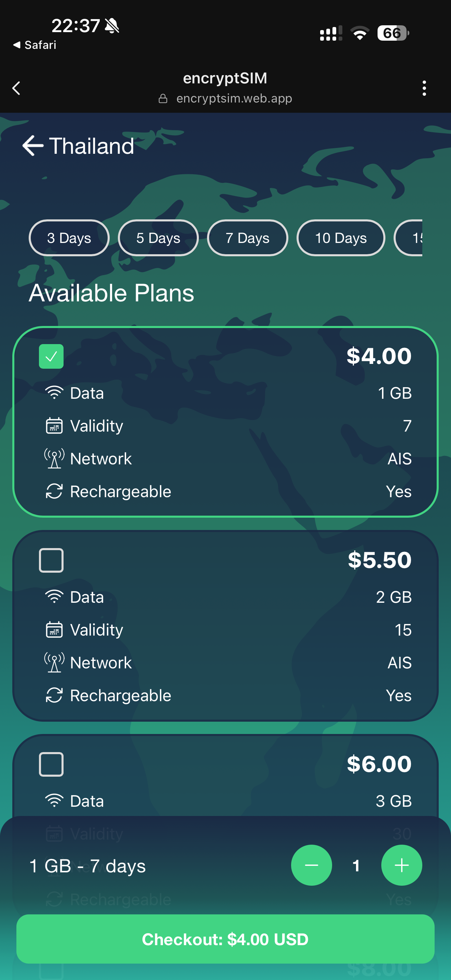Select the 10 Days filter
Viewport: 451px width, 980px height.
click(x=341, y=238)
